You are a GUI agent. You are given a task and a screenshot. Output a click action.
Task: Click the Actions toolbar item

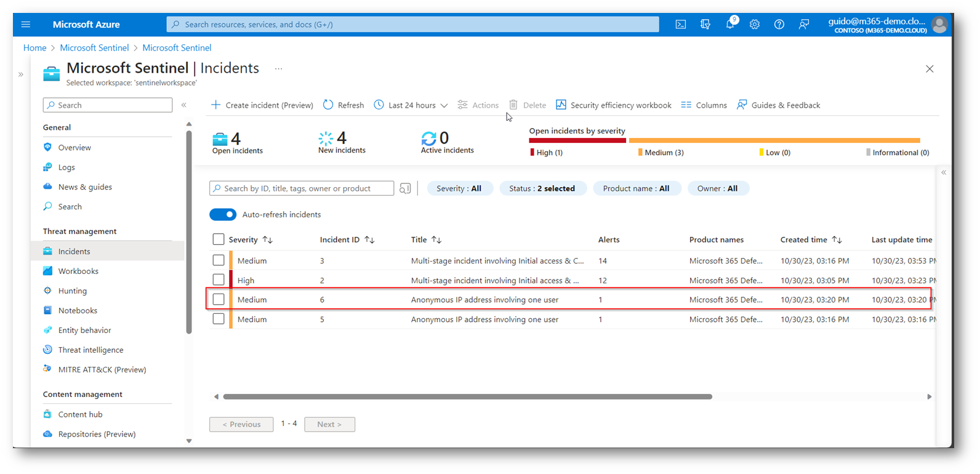[x=478, y=105]
